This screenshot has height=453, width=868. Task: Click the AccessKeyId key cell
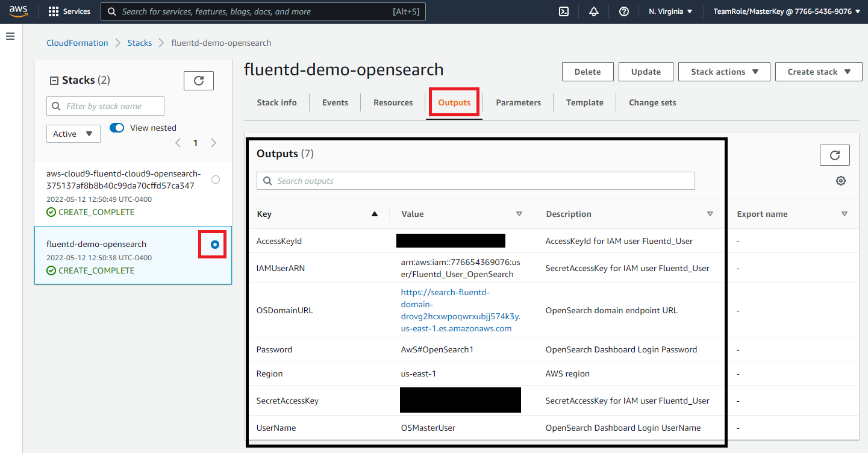(279, 241)
